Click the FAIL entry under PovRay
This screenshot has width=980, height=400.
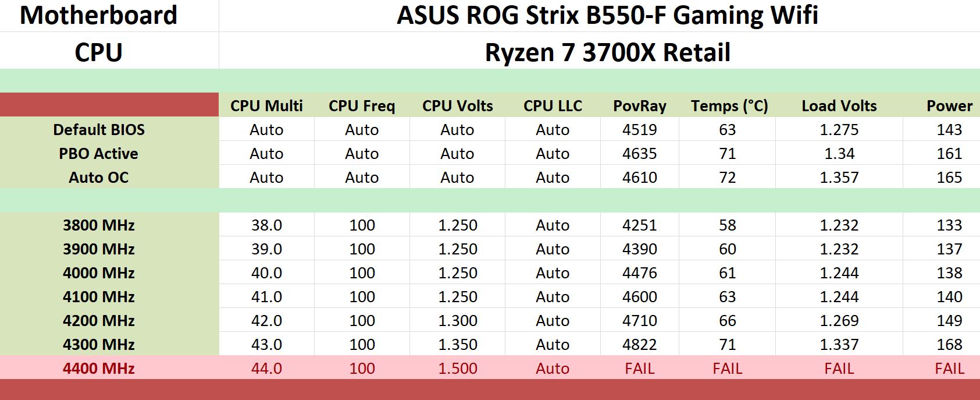point(640,369)
